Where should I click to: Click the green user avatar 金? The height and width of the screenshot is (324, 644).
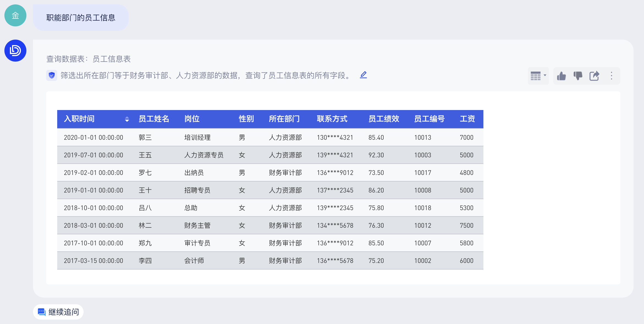15,15
